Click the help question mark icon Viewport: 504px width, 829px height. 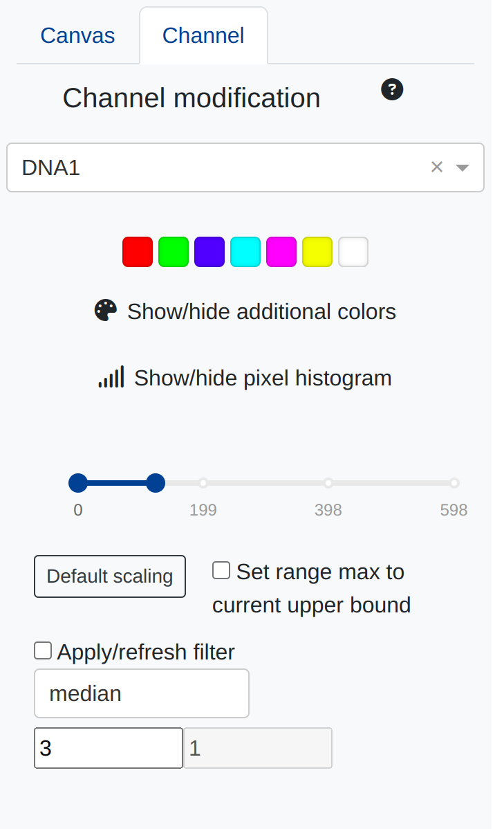point(392,90)
